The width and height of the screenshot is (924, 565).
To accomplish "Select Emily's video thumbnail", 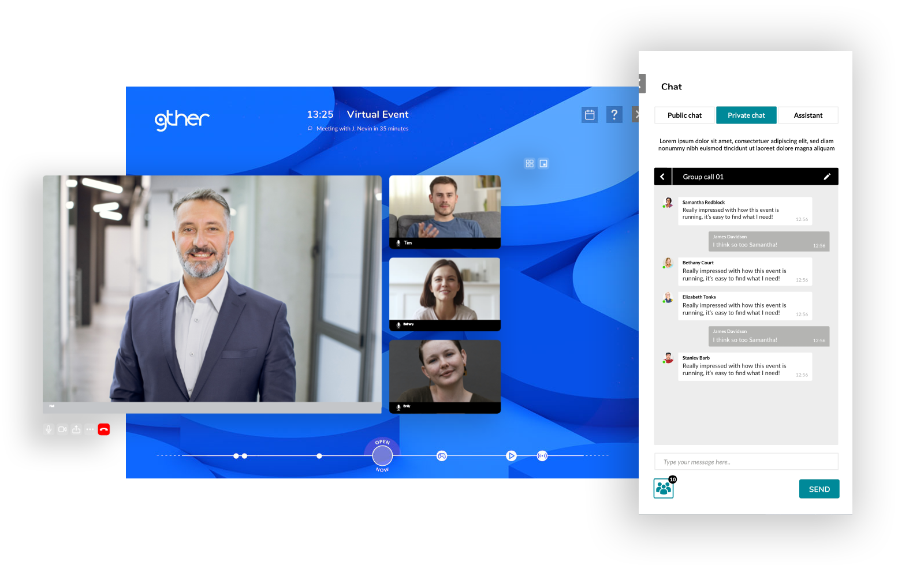I will pos(445,377).
